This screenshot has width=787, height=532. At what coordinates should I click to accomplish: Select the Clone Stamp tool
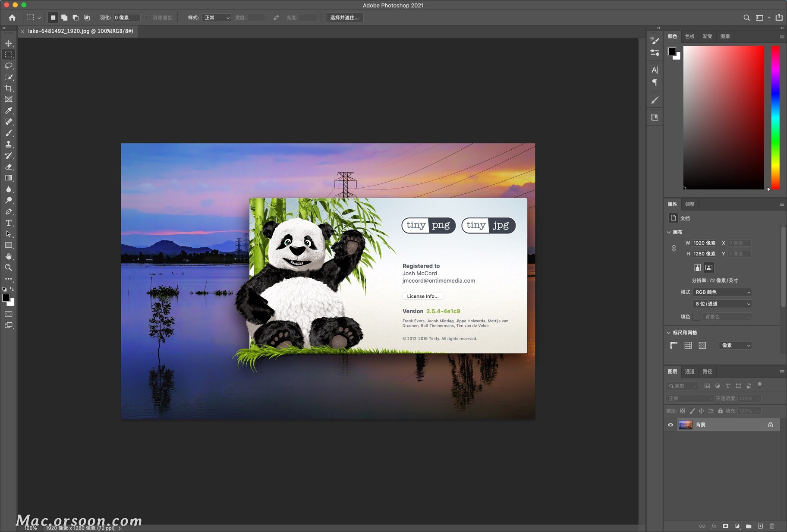click(x=9, y=144)
